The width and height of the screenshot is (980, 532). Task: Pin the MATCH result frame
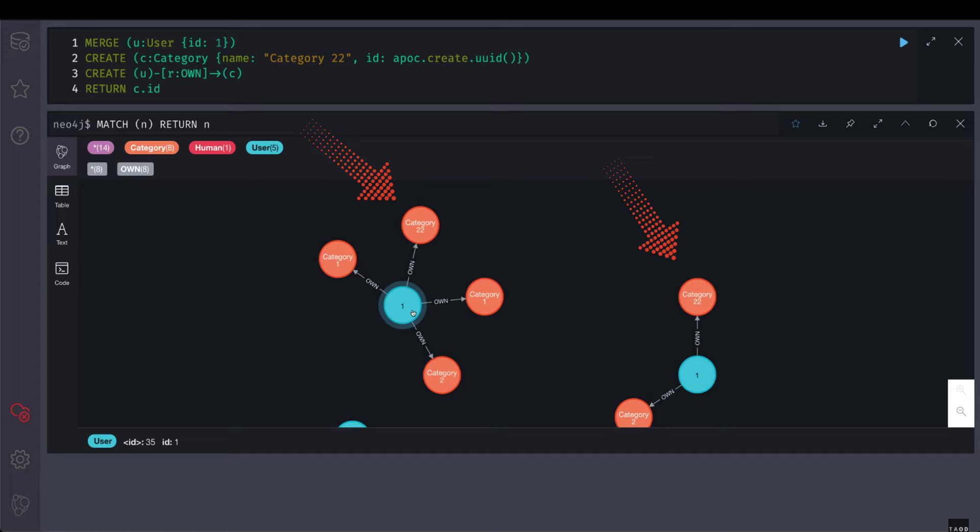[850, 124]
